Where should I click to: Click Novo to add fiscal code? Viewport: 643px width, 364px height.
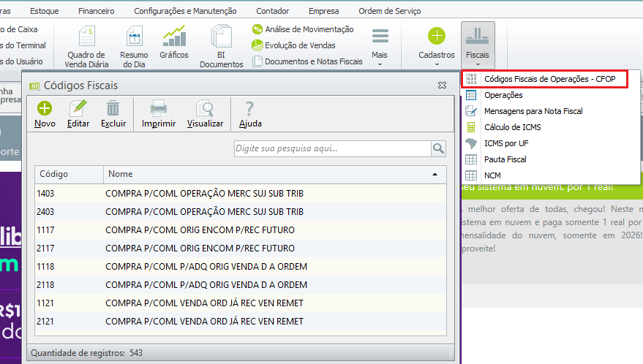tap(45, 114)
